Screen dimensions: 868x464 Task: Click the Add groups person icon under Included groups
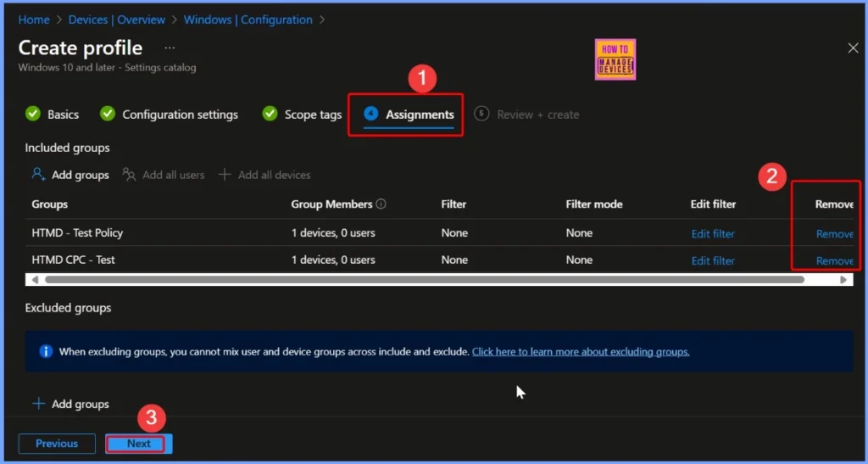pos(38,175)
